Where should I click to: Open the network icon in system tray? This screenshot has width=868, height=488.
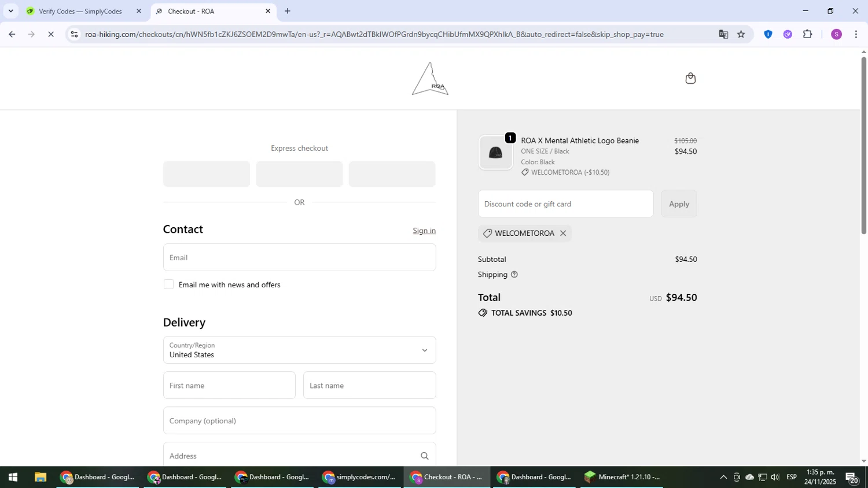[x=763, y=477]
